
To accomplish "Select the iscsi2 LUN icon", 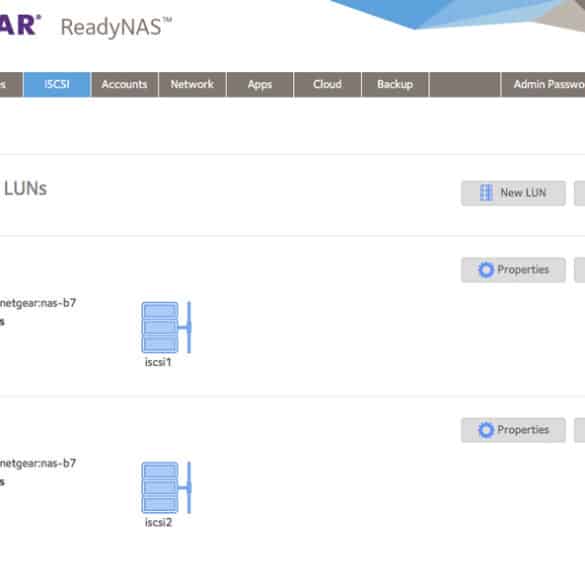I will pyautogui.click(x=166, y=488).
